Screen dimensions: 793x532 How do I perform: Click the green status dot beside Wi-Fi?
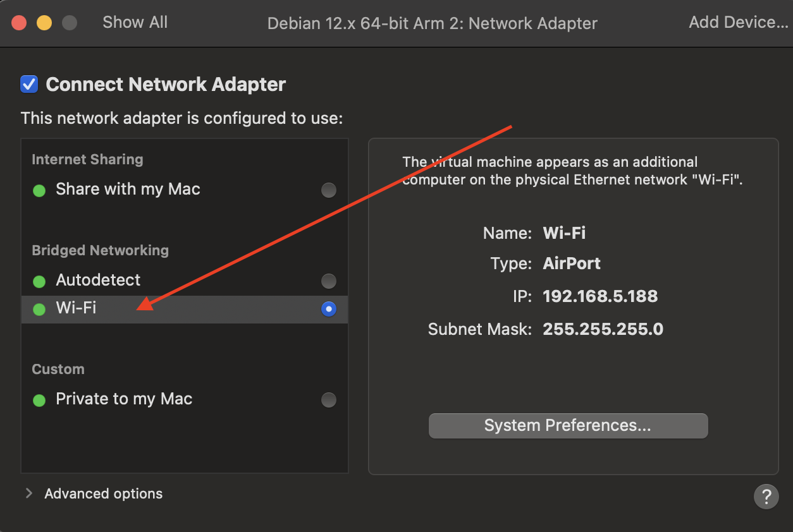coord(39,309)
